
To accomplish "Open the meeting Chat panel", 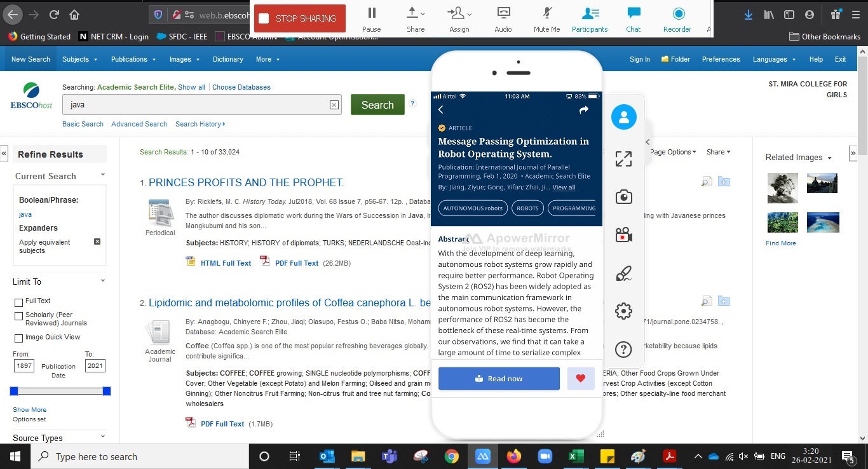I will [x=633, y=18].
